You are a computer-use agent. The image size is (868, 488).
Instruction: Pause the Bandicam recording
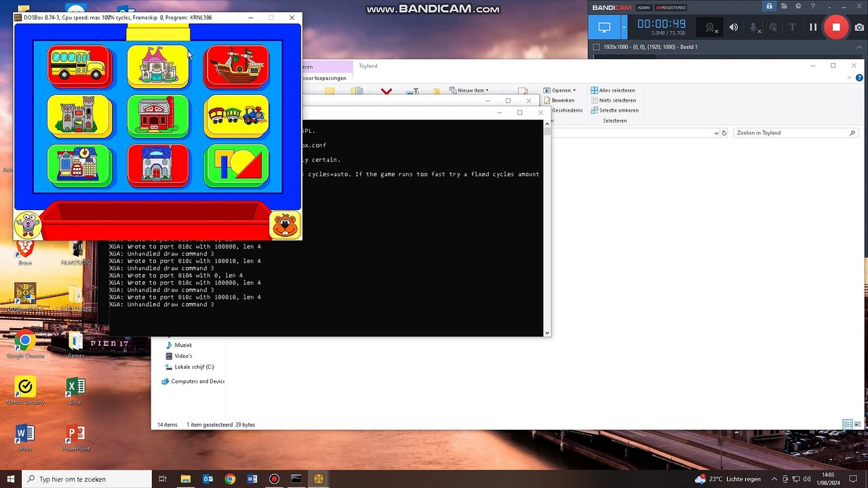coord(813,27)
